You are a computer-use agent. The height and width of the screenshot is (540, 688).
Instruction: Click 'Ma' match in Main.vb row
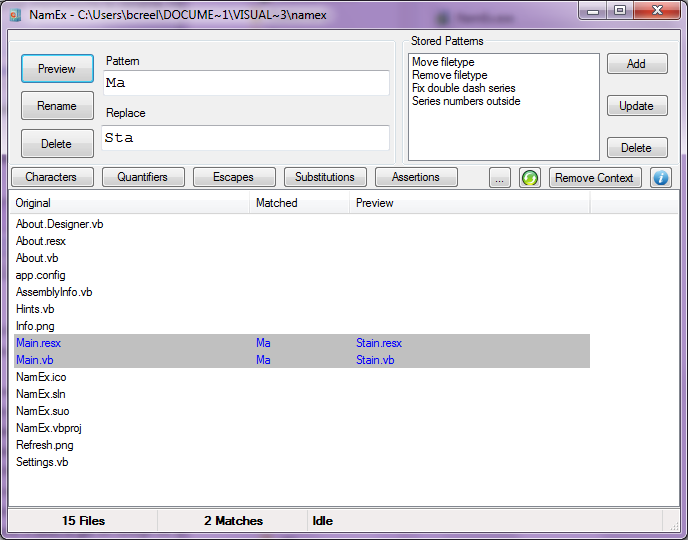pyautogui.click(x=263, y=360)
